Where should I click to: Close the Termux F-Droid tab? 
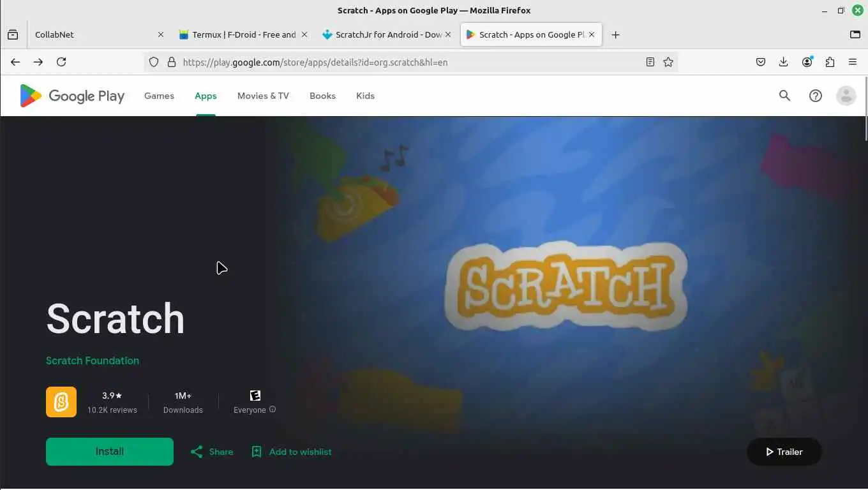pyautogui.click(x=304, y=34)
